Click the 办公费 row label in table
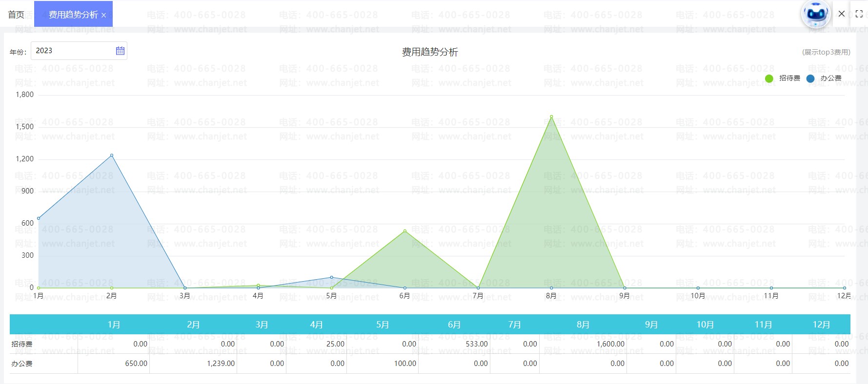This screenshot has height=384, width=868. (x=22, y=364)
